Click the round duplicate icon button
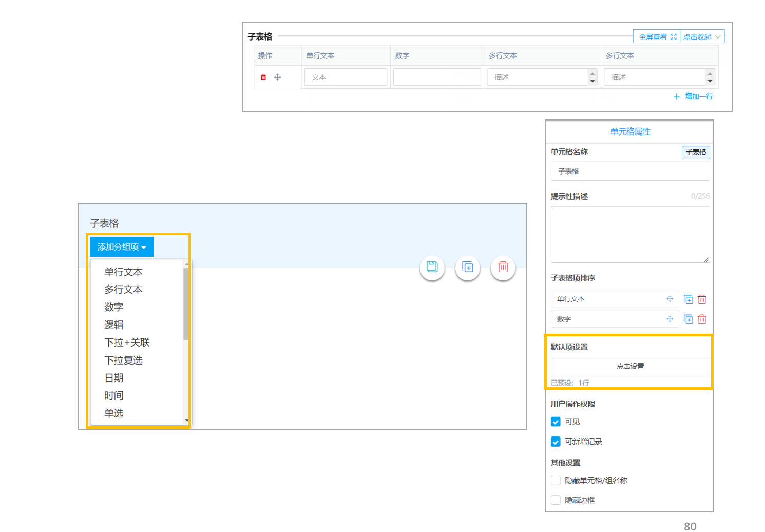 [x=468, y=267]
